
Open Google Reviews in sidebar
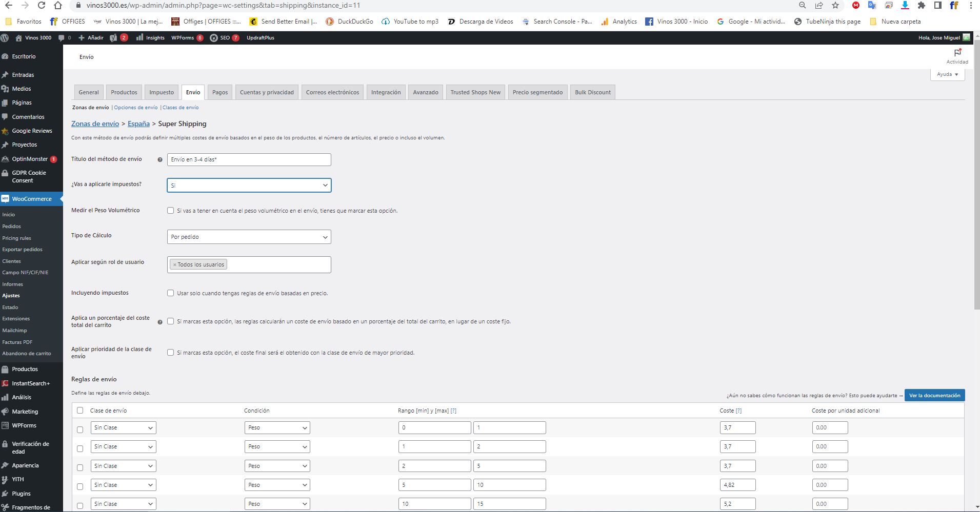(31, 131)
